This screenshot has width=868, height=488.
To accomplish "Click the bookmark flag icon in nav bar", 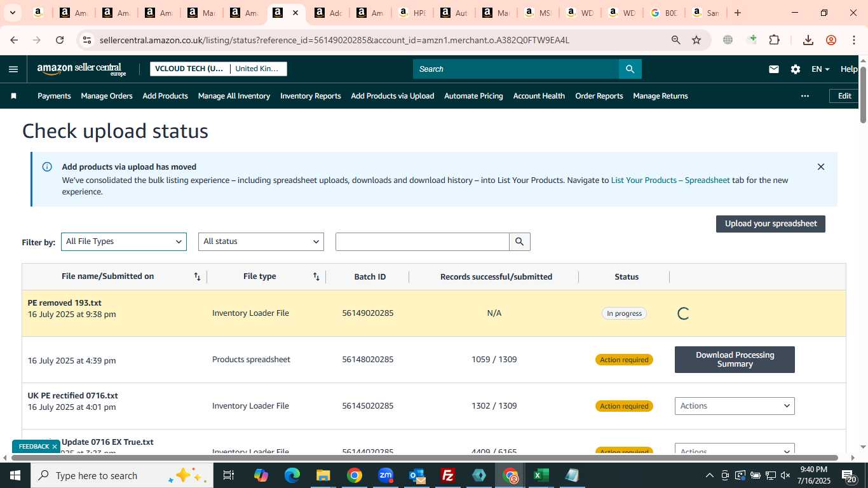I will (13, 96).
